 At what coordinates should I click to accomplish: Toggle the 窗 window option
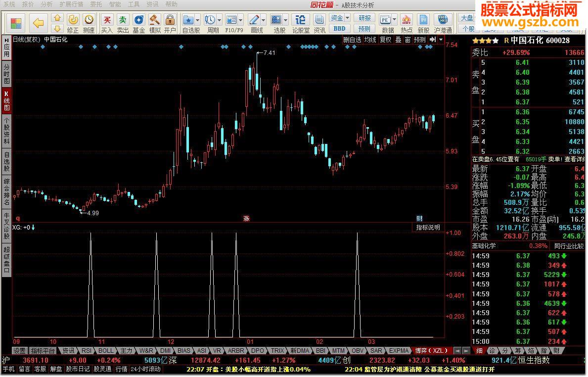click(407, 40)
